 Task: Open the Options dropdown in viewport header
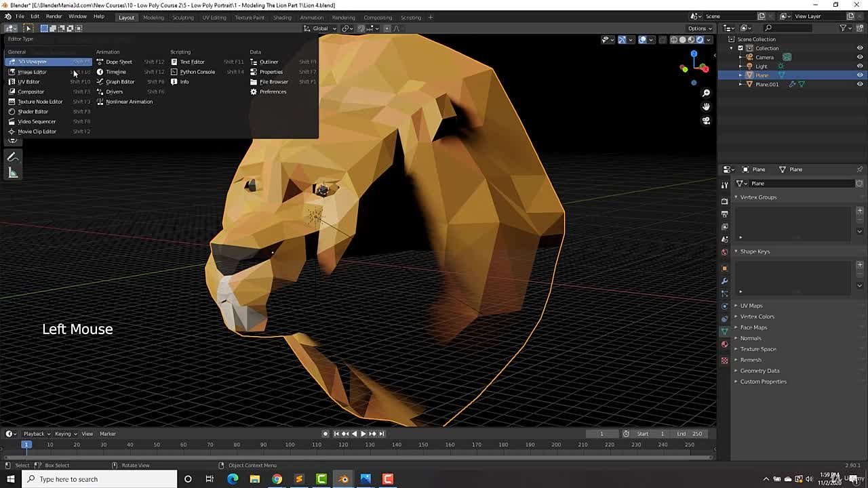point(700,28)
